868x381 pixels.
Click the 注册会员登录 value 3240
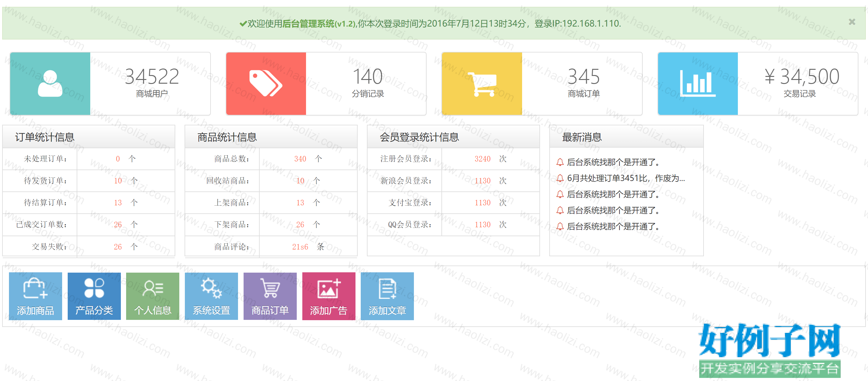point(482,159)
